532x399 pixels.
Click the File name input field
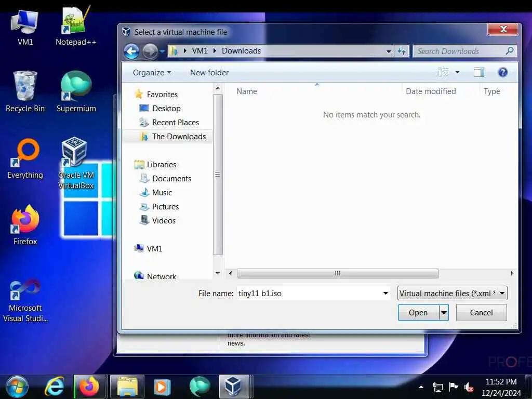point(309,293)
